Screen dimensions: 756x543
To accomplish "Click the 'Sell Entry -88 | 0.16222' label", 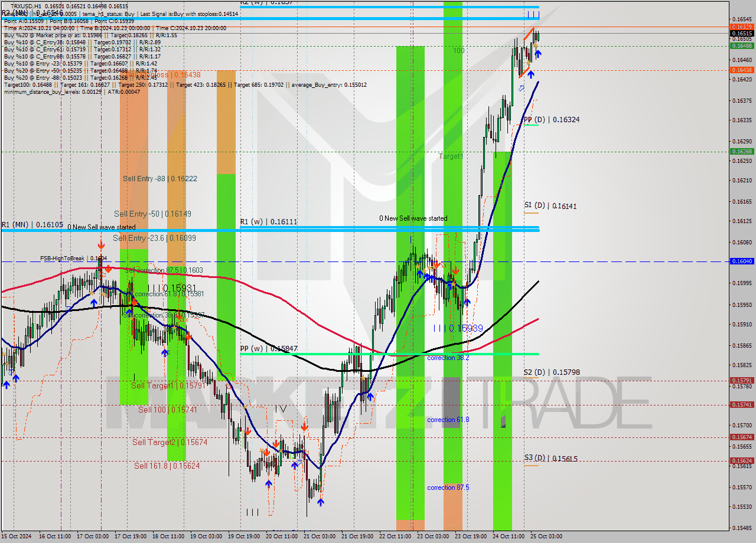I will click(x=160, y=178).
